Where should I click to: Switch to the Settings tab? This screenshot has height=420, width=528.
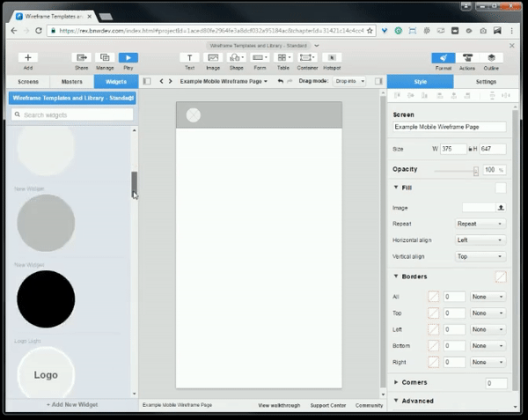click(x=486, y=82)
